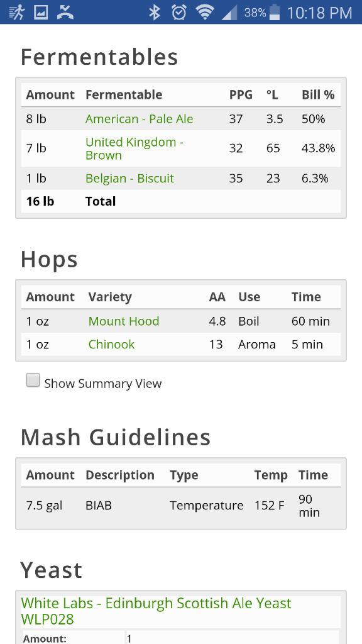Enable the Show Summary View checkbox
The height and width of the screenshot is (644, 362).
click(33, 380)
